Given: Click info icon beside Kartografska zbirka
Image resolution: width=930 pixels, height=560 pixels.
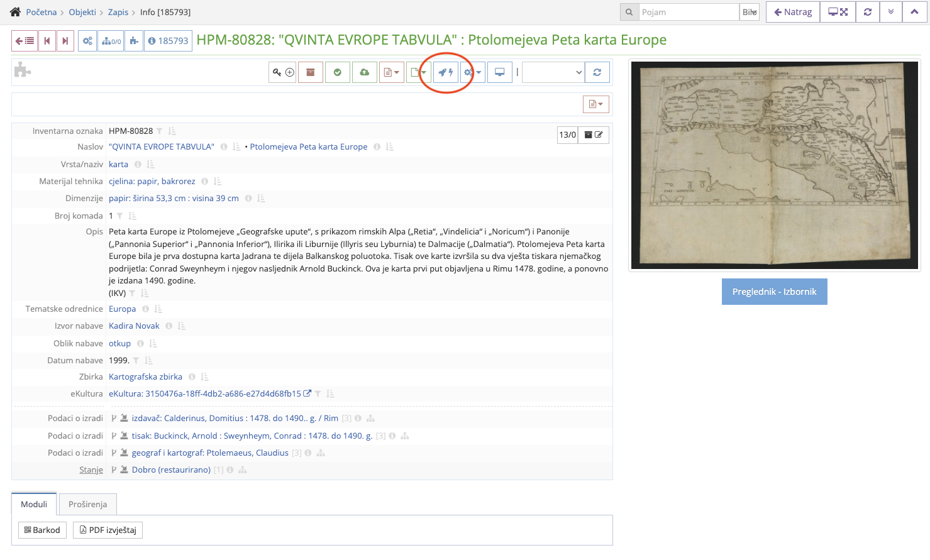Looking at the screenshot, I should [x=192, y=377].
